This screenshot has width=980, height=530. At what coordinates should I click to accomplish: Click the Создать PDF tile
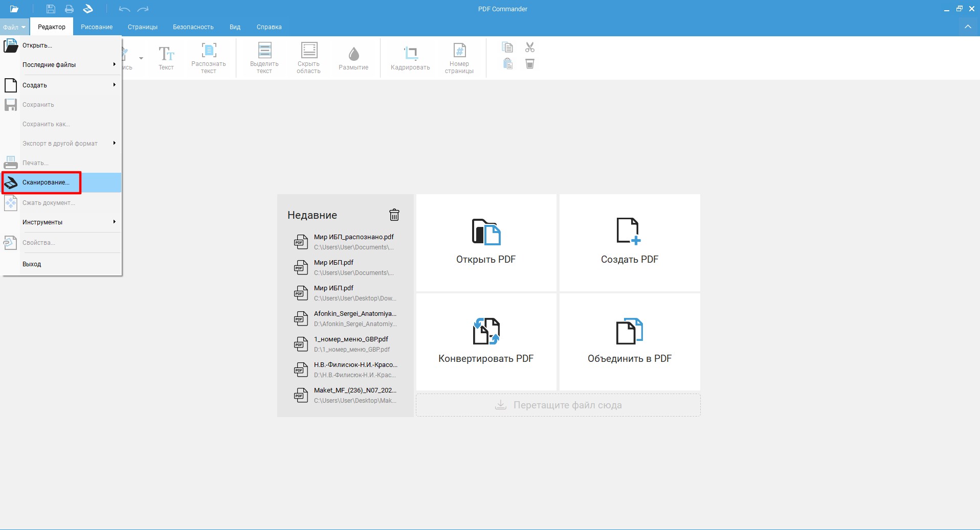tap(630, 242)
